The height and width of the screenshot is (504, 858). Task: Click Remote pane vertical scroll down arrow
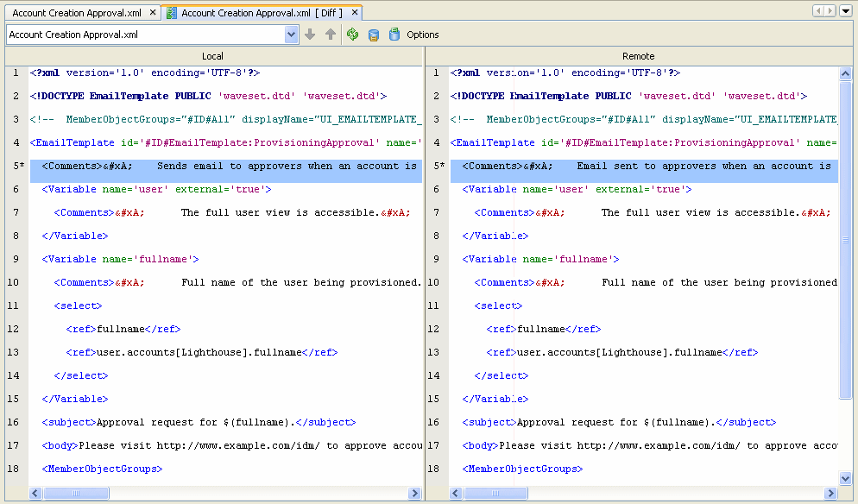point(845,478)
